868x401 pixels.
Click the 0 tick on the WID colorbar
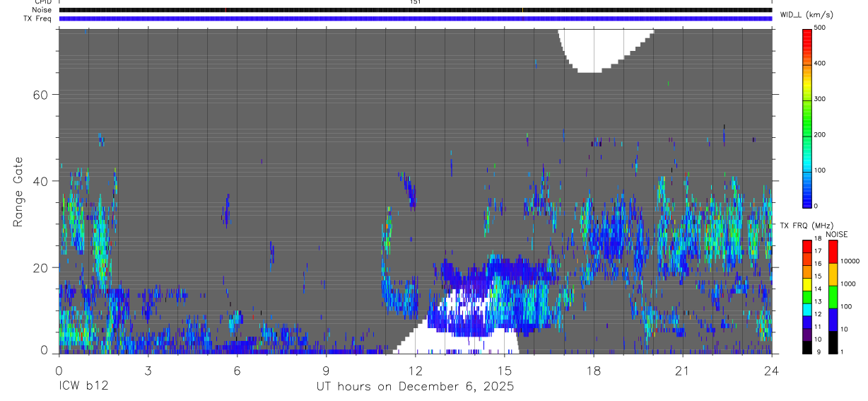click(x=816, y=206)
